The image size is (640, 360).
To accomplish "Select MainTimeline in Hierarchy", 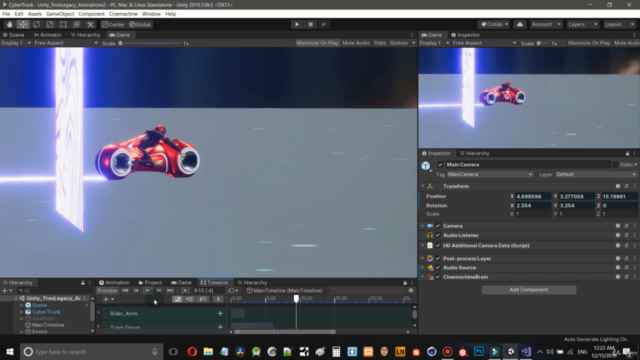I will click(x=48, y=325).
